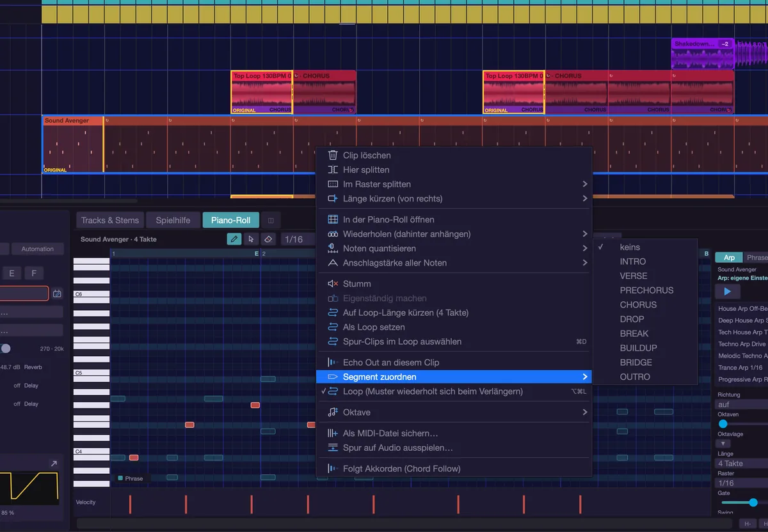Image resolution: width=768 pixels, height=532 pixels.
Task: Choose BUILDUP from the segment submenu
Action: click(646, 348)
